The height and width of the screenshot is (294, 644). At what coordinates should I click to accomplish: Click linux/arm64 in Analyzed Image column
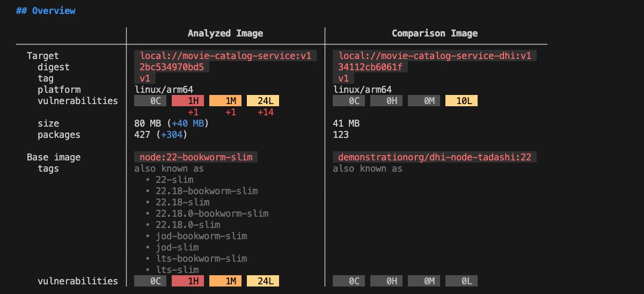pos(164,90)
